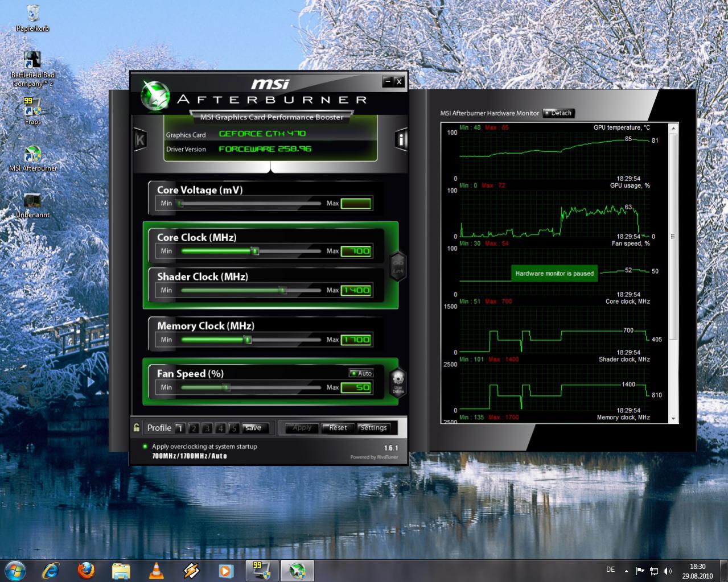Click the Apply button
728x582 pixels.
(302, 428)
